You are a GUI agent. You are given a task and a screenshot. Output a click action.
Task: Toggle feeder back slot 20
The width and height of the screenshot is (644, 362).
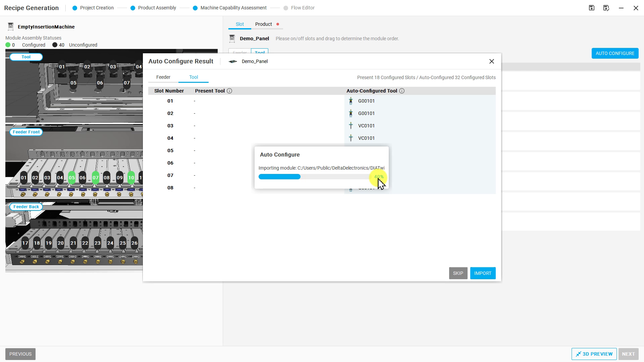click(61, 243)
